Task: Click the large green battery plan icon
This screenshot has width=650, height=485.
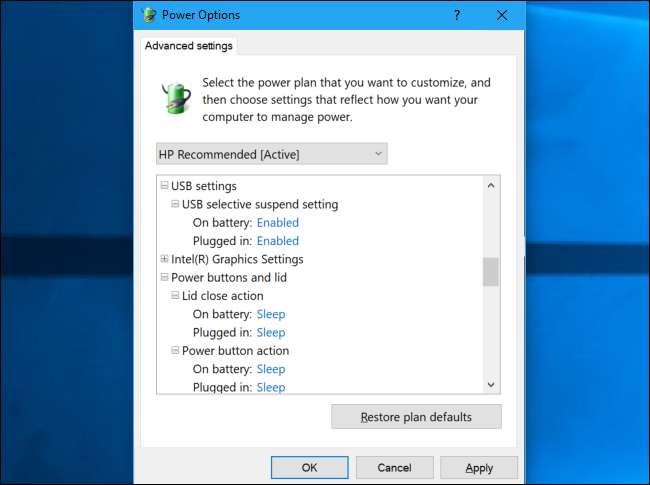Action: click(x=176, y=99)
